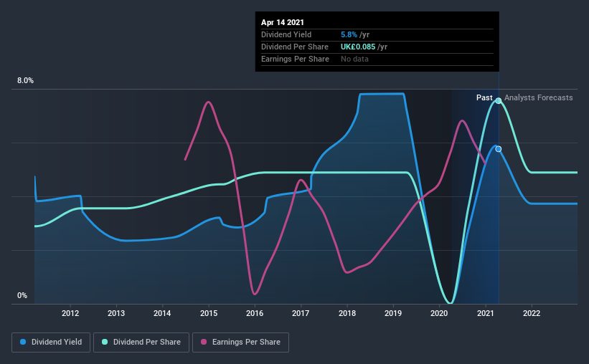Select the Dividend Yield marker at Apr 2021
Viewport: 589px width, 364px height.
click(499, 149)
